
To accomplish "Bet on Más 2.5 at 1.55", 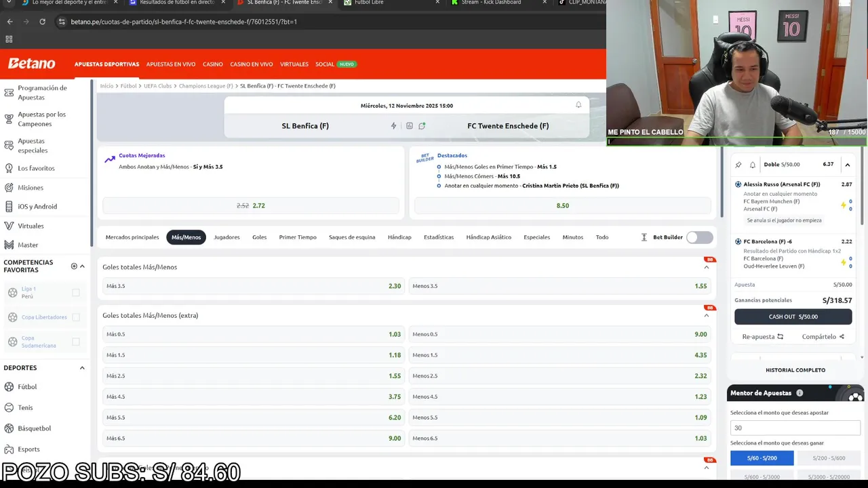I will pyautogui.click(x=253, y=376).
